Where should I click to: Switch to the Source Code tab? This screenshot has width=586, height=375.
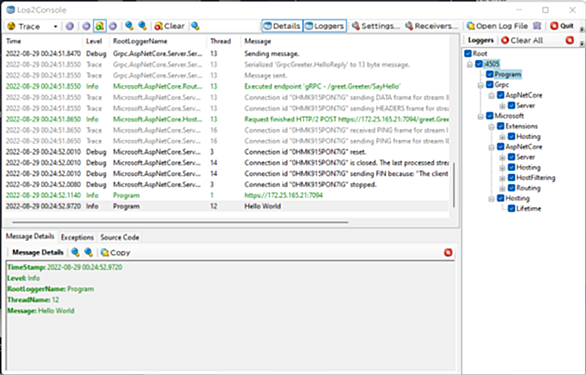click(x=120, y=237)
